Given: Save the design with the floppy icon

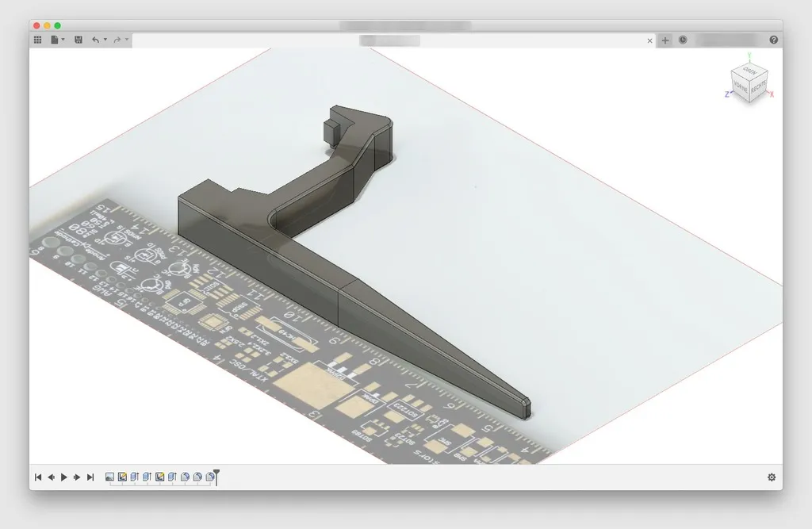Looking at the screenshot, I should 79,40.
